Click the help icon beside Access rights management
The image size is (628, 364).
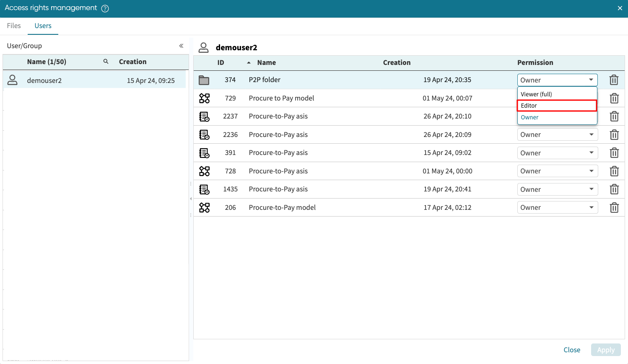(x=105, y=8)
